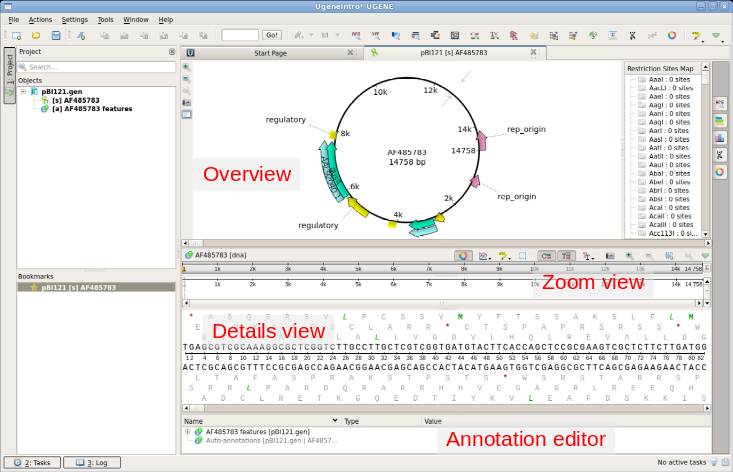The height and width of the screenshot is (472, 733).
Task: Open the annotation highlighter dropdown in sequence toolbar
Action: pyautogui.click(x=504, y=256)
